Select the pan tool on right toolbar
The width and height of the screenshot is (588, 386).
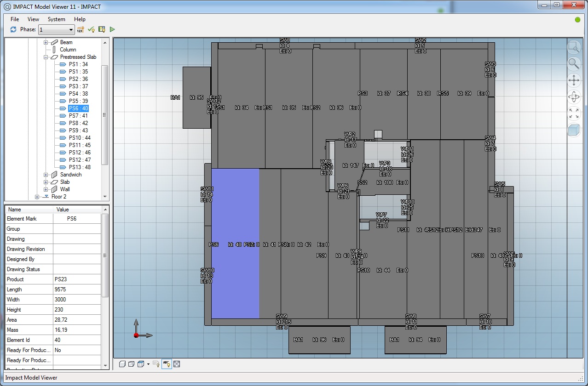pyautogui.click(x=574, y=80)
